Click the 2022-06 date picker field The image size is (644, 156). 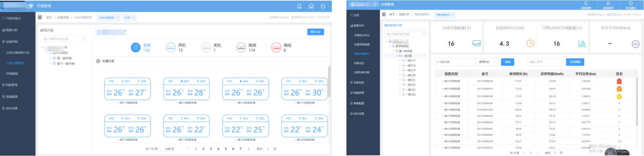tap(455, 62)
